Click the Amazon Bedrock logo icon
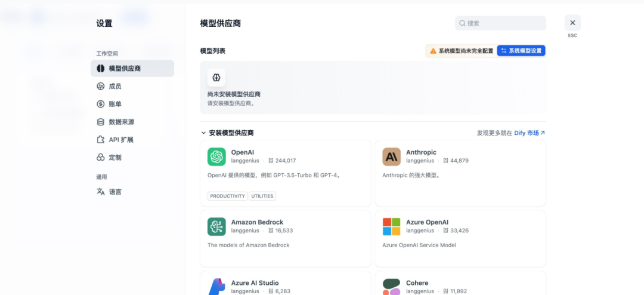Image resolution: width=644 pixels, height=295 pixels. pyautogui.click(x=216, y=227)
